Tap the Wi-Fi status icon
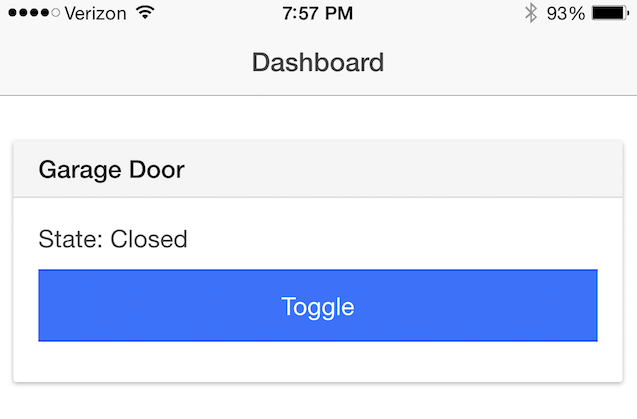Viewport: 637px width, 419px height. (145, 13)
